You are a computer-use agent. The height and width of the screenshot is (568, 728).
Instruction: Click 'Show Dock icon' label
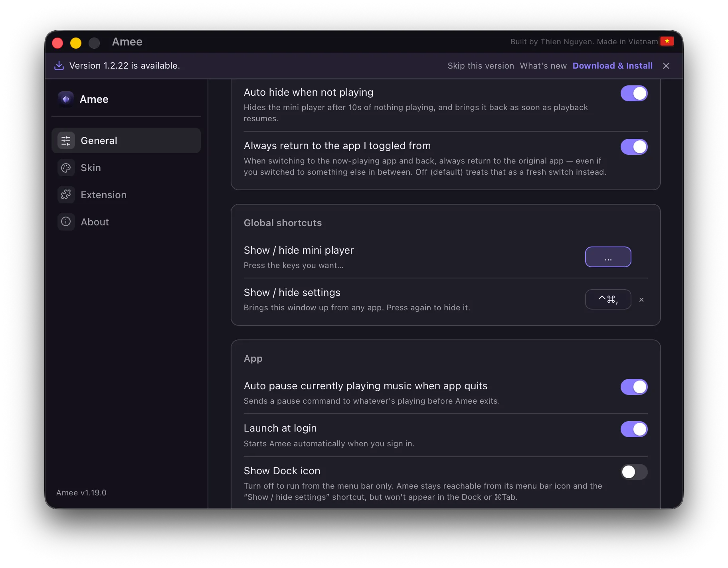pos(282,471)
